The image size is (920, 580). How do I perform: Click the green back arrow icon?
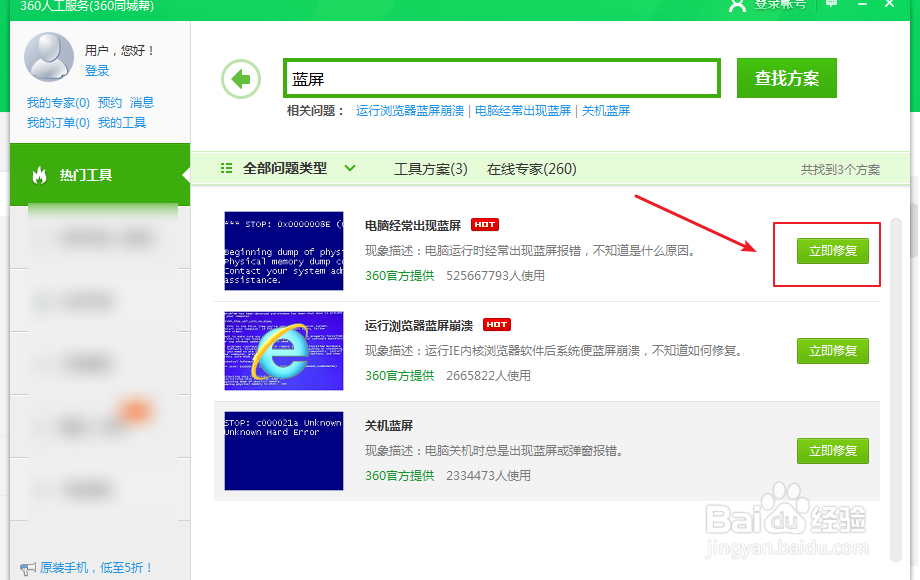coord(241,79)
